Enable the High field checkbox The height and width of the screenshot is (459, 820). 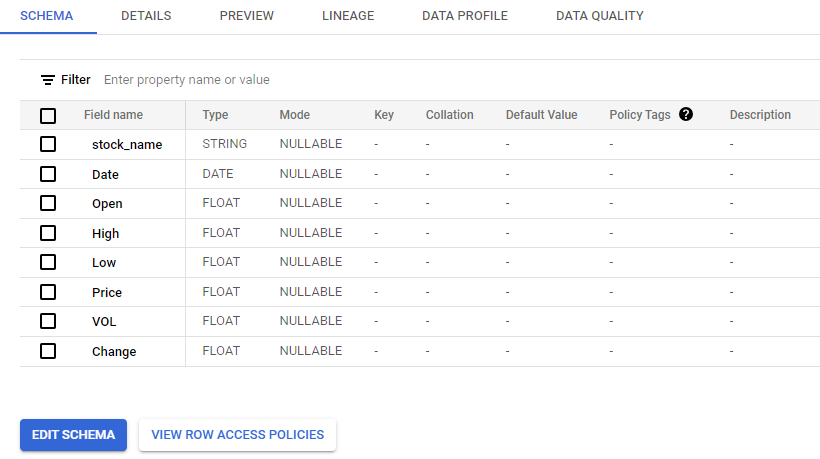(x=48, y=233)
